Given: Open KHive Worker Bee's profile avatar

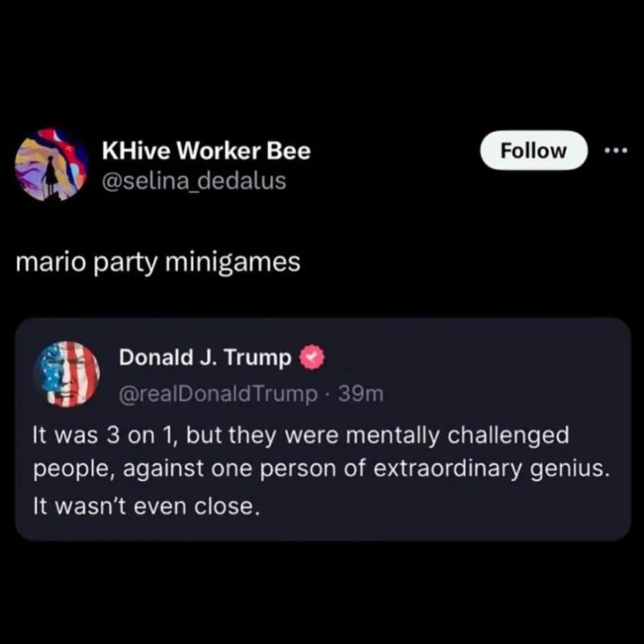Looking at the screenshot, I should tap(52, 165).
